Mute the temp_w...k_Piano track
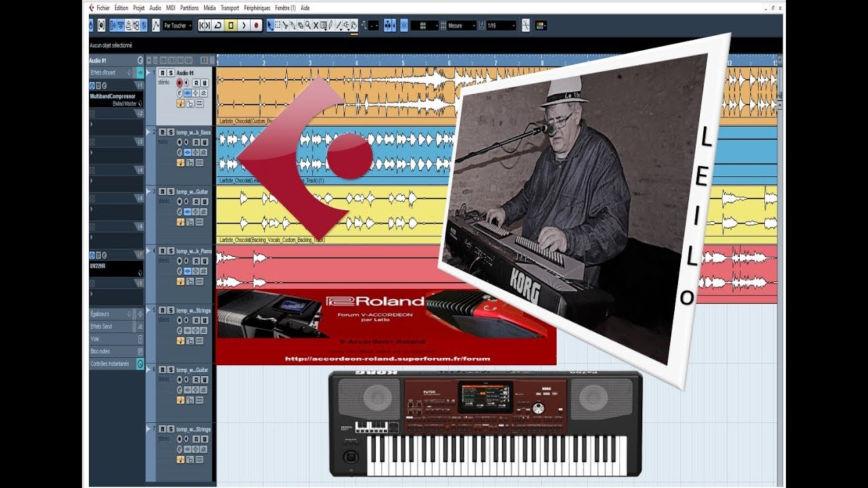Viewport: 868px width, 488px height. click(x=162, y=251)
